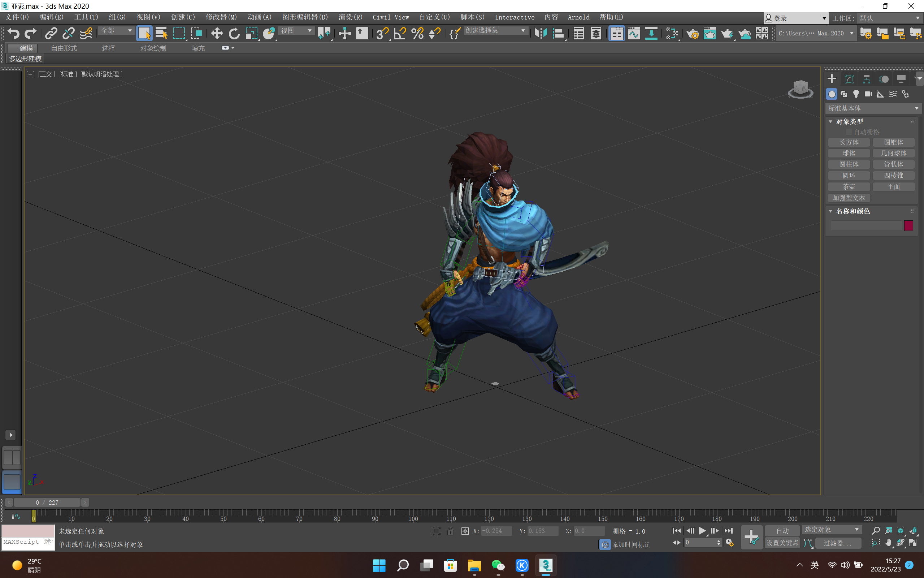Open Layer Explorer icon
924x578 pixels.
pos(596,34)
